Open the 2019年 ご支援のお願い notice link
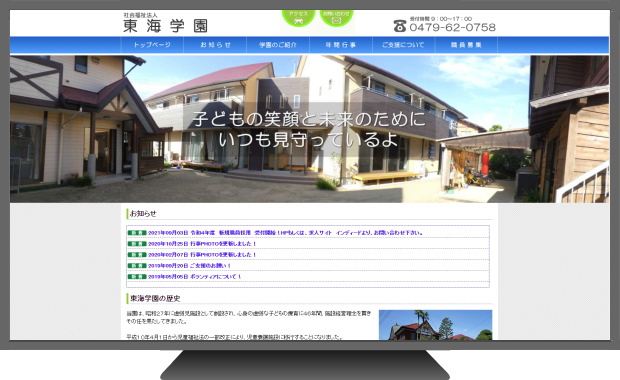Viewport: 620px width, 380px height. tap(189, 266)
